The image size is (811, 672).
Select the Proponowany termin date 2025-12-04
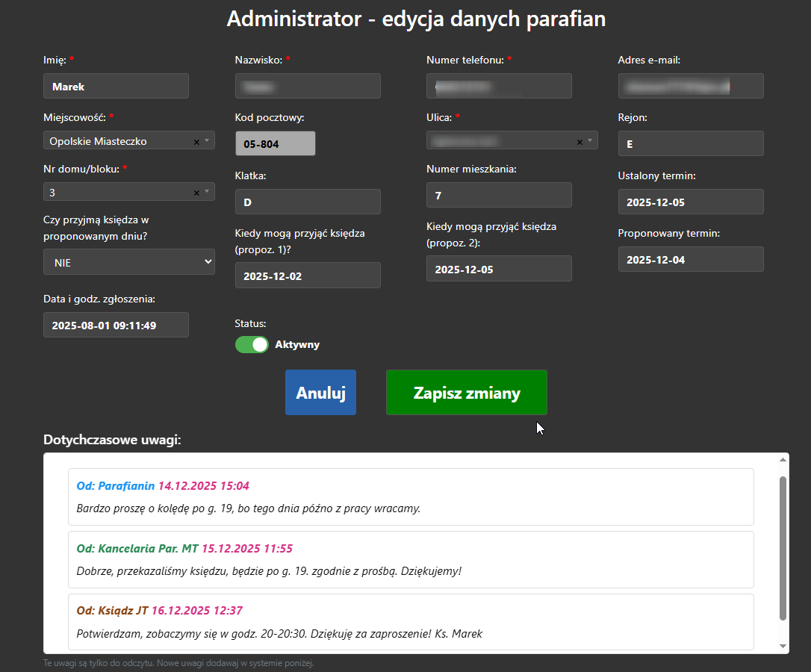[x=690, y=259]
